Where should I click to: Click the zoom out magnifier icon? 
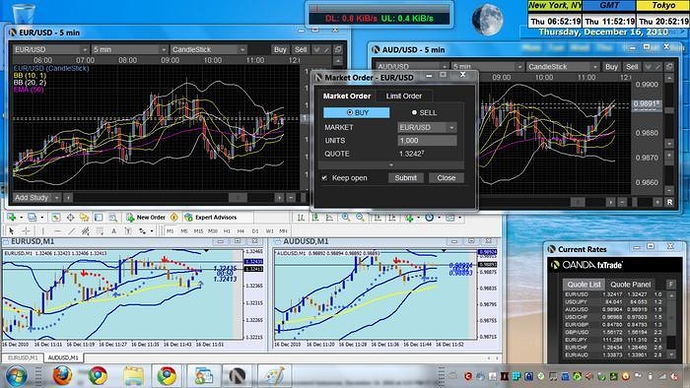coord(360,217)
